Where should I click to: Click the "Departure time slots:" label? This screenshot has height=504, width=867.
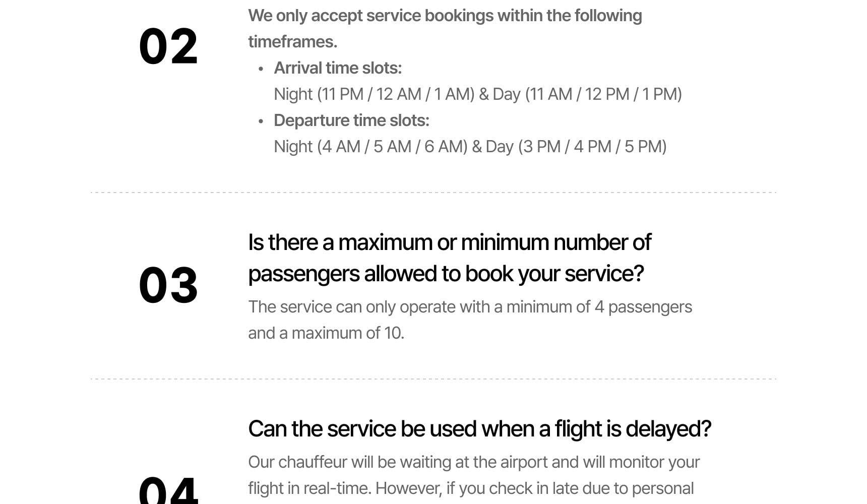351,120
